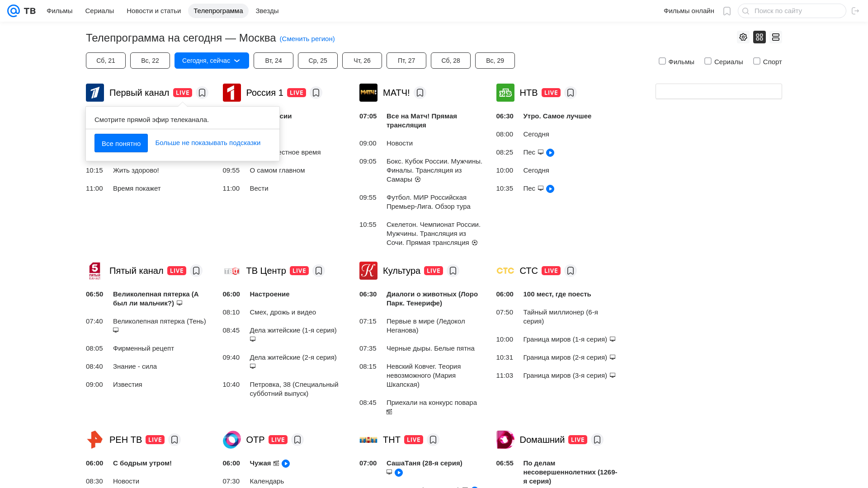868x488 pixels.
Task: Bookmark the Домашний channel
Action: click(597, 440)
